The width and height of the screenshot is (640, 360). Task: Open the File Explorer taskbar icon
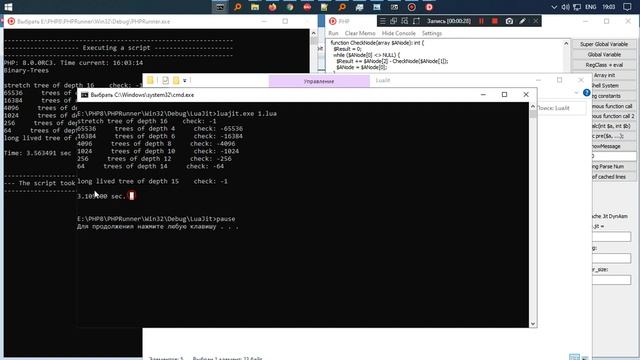pyautogui.click(x=255, y=7)
